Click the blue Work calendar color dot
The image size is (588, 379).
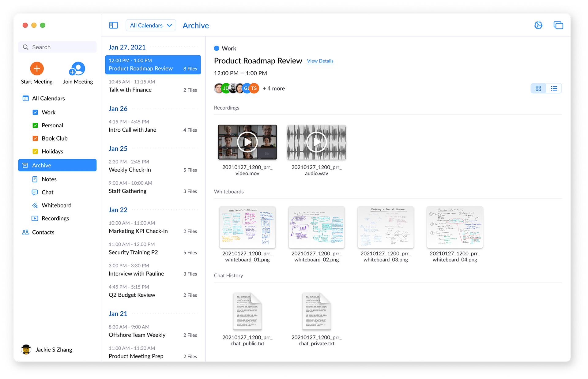pyautogui.click(x=217, y=48)
